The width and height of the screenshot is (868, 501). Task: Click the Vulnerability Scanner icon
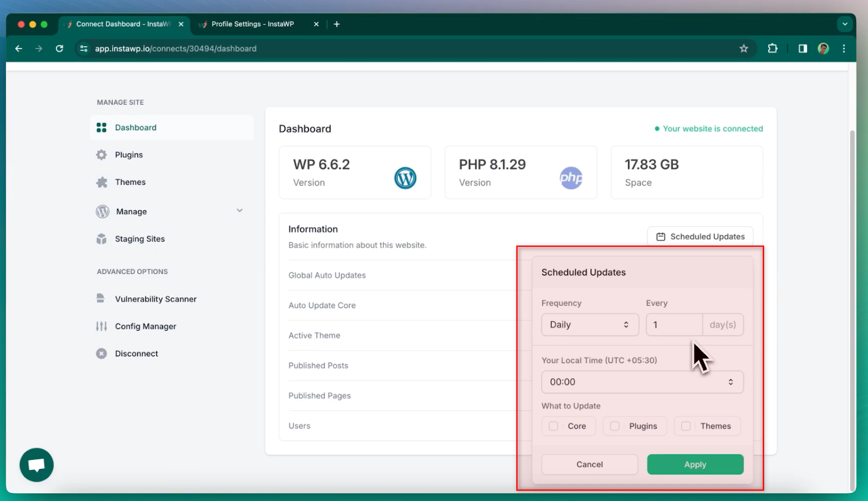coord(100,298)
